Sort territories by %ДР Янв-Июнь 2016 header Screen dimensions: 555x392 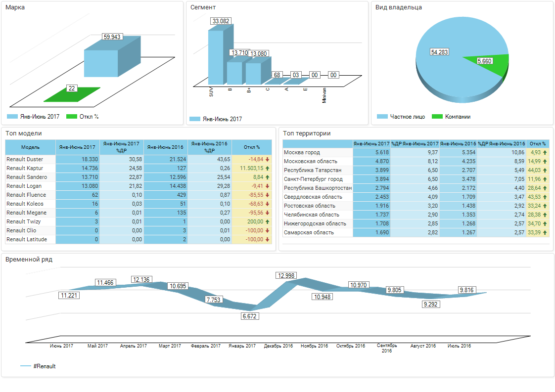pyautogui.click(x=502, y=144)
